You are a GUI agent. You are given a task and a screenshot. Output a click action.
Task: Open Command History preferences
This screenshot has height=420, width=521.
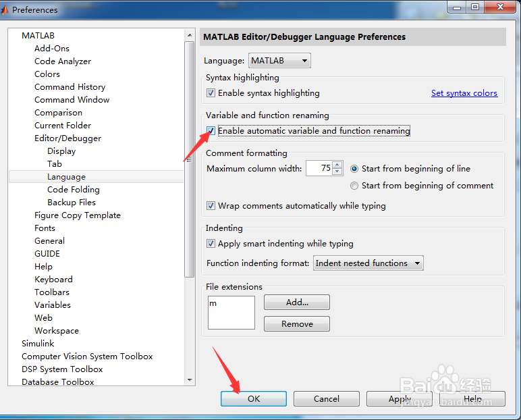tap(70, 87)
